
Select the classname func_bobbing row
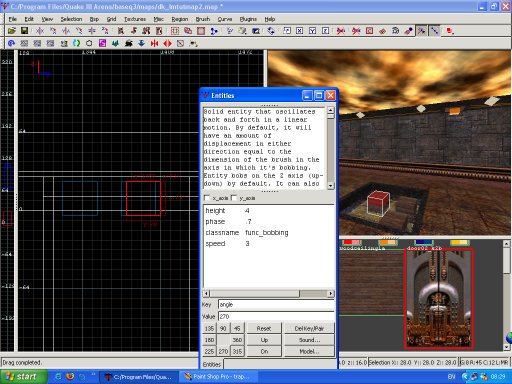point(268,233)
